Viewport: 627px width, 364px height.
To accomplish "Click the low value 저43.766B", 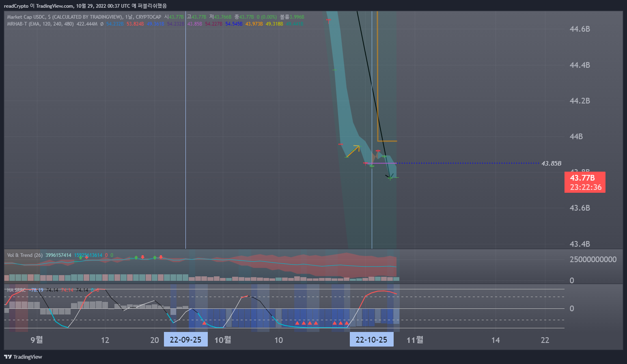I will [220, 17].
